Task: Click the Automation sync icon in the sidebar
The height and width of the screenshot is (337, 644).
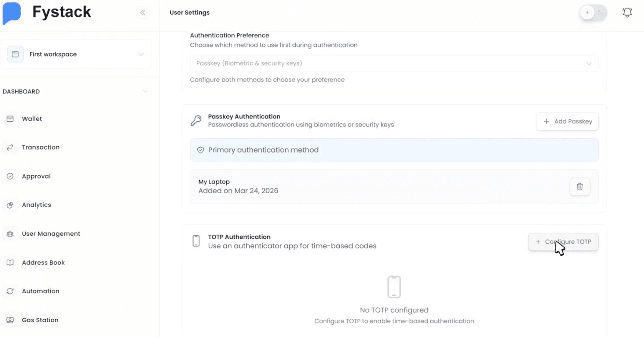Action: (x=10, y=291)
